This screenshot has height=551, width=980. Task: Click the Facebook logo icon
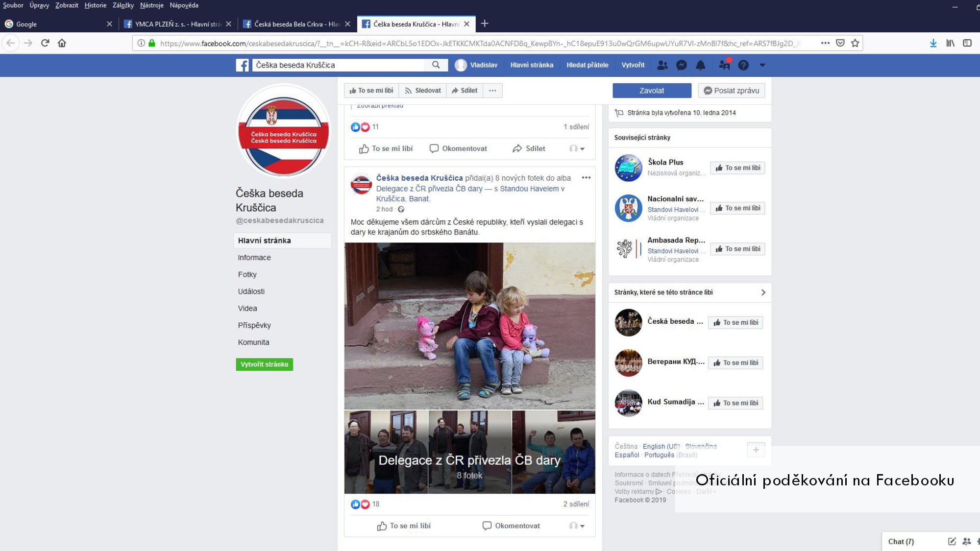pos(242,65)
